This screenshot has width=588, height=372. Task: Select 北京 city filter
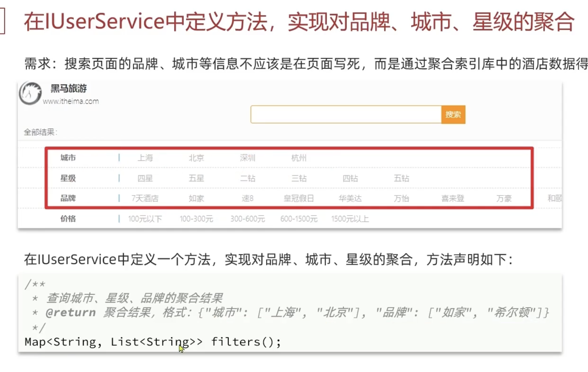pyautogui.click(x=197, y=158)
